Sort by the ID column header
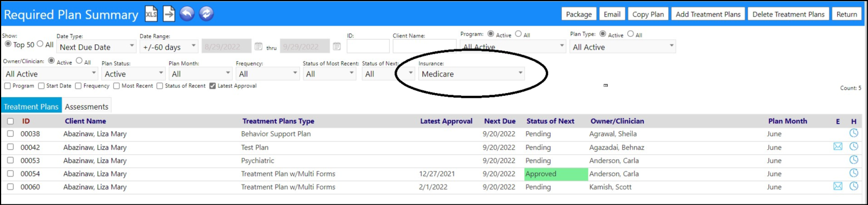Image resolution: width=868 pixels, height=205 pixels. coord(26,121)
